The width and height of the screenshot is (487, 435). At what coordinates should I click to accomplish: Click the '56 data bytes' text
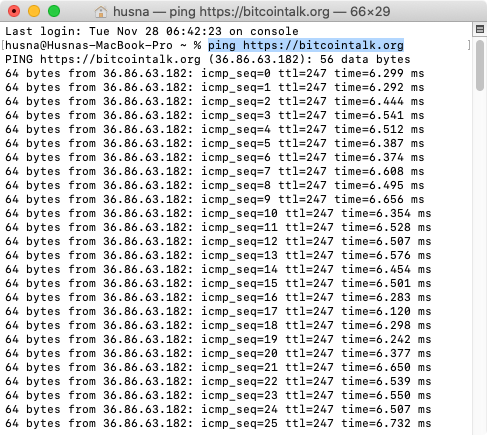point(365,59)
